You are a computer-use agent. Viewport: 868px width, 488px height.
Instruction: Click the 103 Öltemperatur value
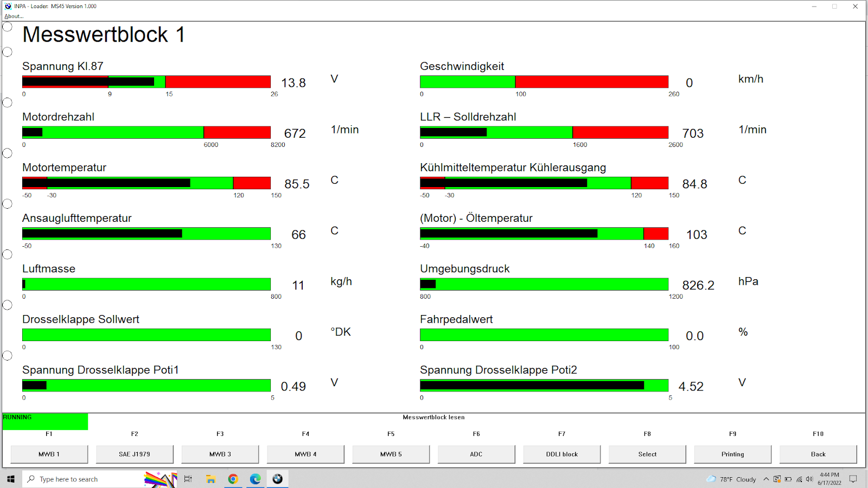point(697,235)
